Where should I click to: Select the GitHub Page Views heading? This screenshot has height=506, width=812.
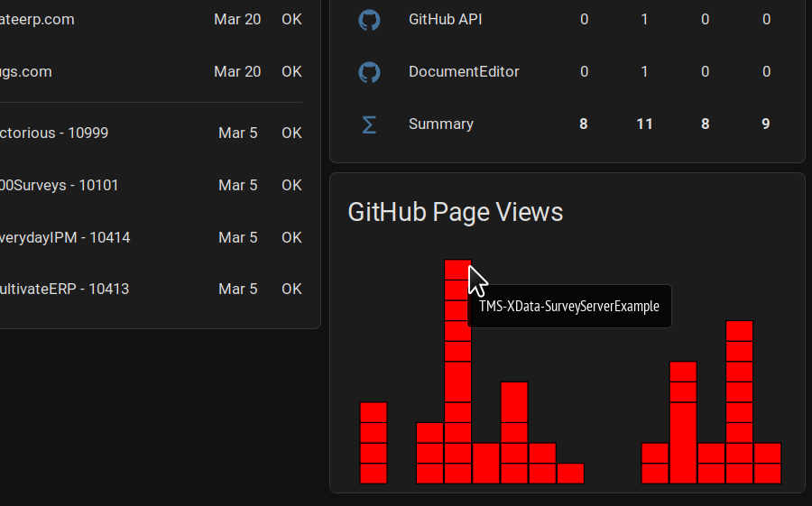(456, 212)
